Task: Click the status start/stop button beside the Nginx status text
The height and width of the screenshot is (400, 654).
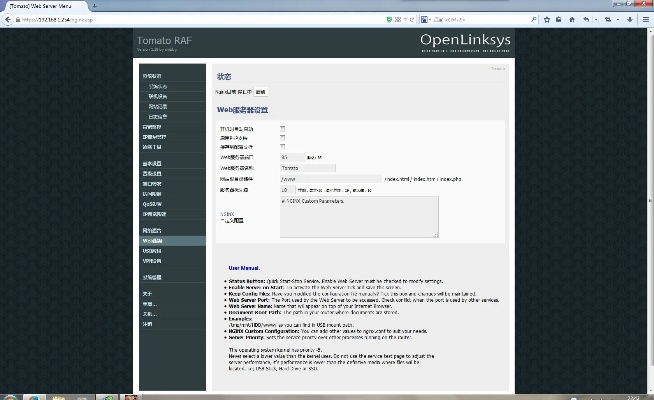Action: (x=261, y=92)
